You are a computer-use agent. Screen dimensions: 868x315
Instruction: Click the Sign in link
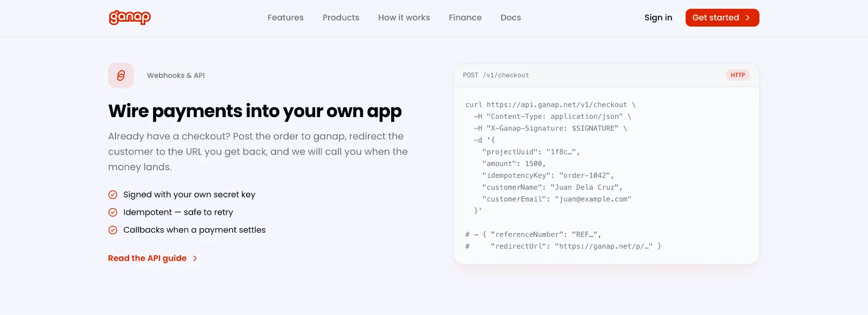pos(658,17)
